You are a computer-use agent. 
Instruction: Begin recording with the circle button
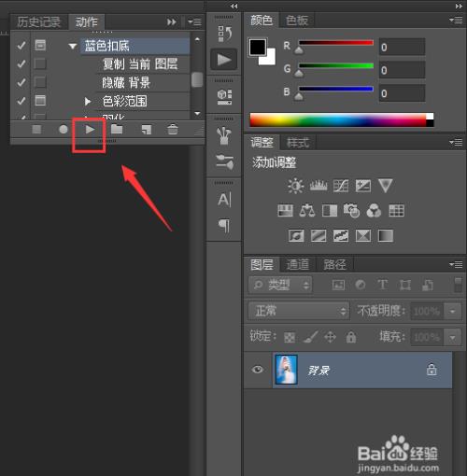[64, 129]
